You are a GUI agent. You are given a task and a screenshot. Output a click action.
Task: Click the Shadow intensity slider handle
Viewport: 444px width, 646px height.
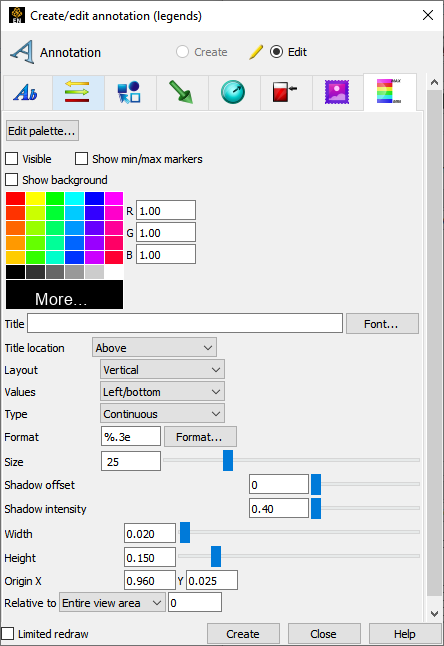316,508
